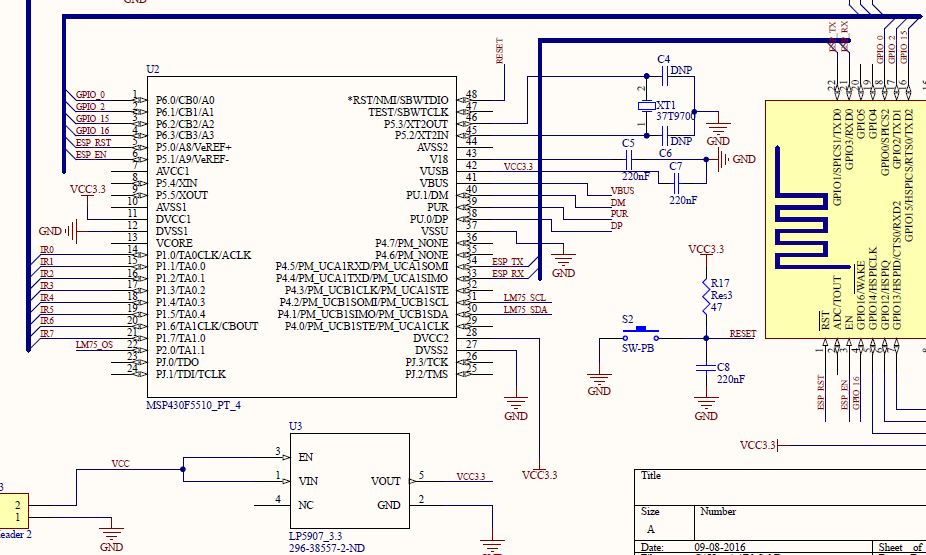Click the vertical RESET label above pin 48
926x555 pixels.
point(500,51)
